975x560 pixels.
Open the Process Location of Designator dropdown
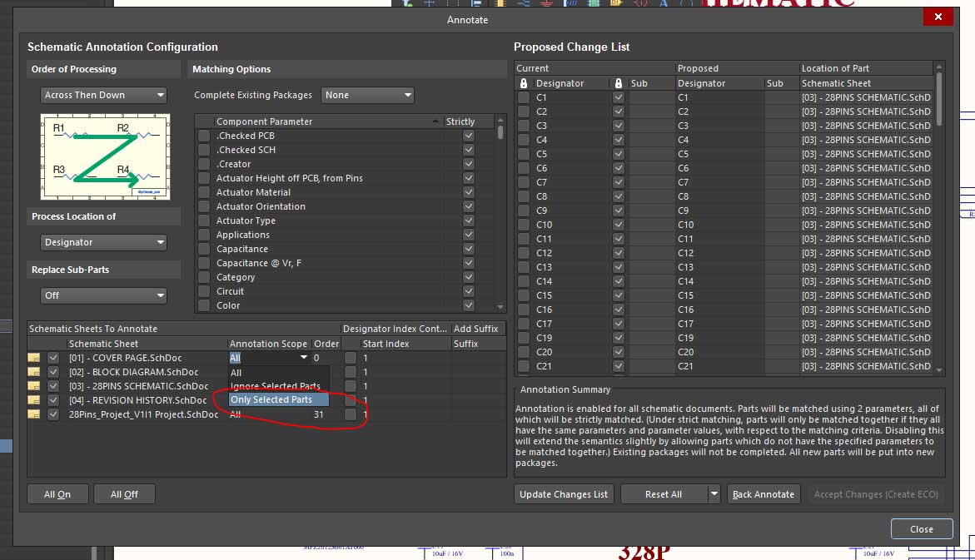103,242
